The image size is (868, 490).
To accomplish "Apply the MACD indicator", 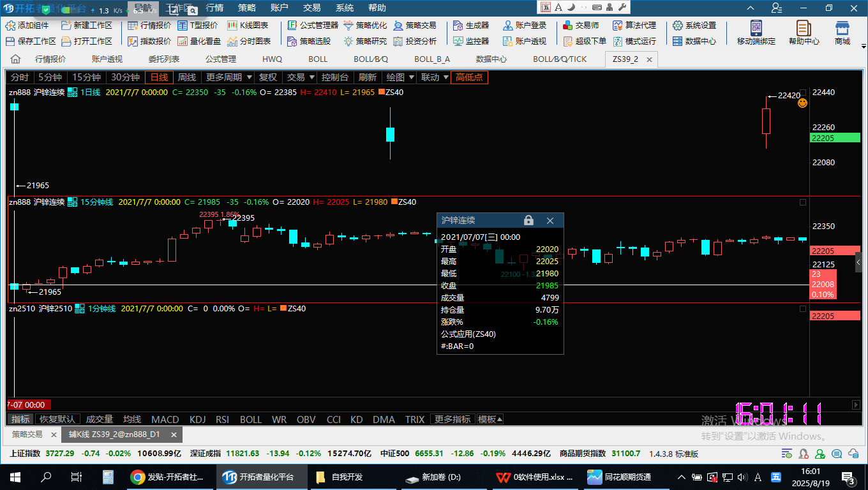I will tap(165, 419).
